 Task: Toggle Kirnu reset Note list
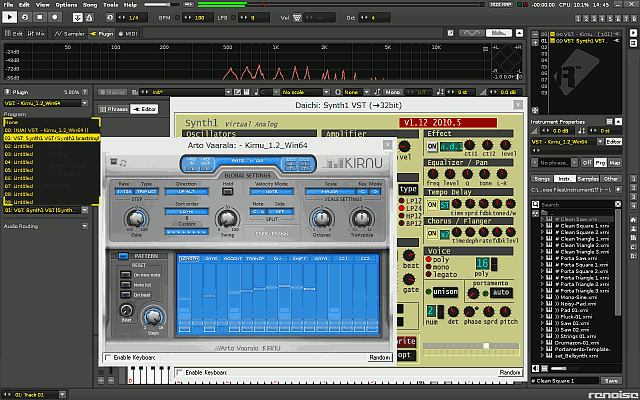[x=125, y=284]
